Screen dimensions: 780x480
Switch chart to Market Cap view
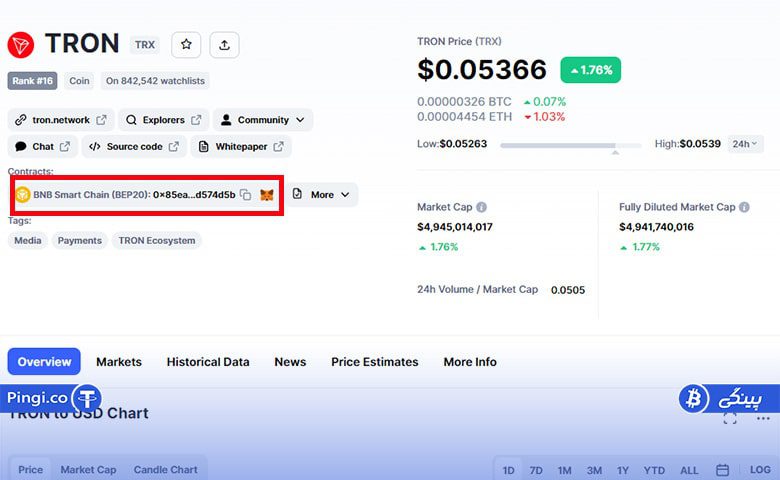point(88,470)
